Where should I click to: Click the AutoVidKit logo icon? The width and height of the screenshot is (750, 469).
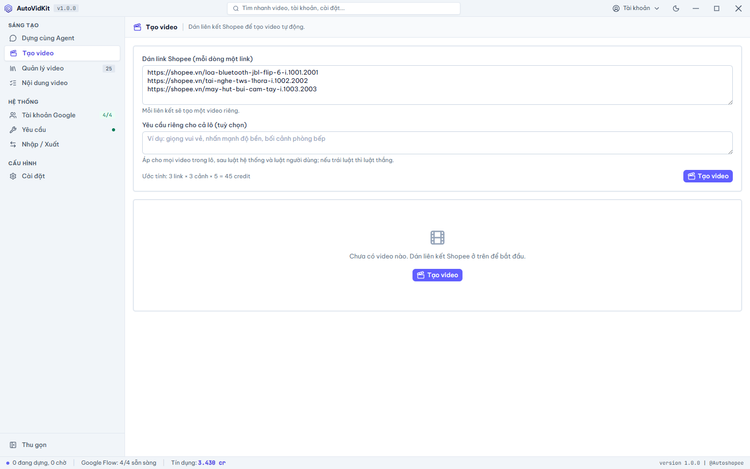(8, 8)
